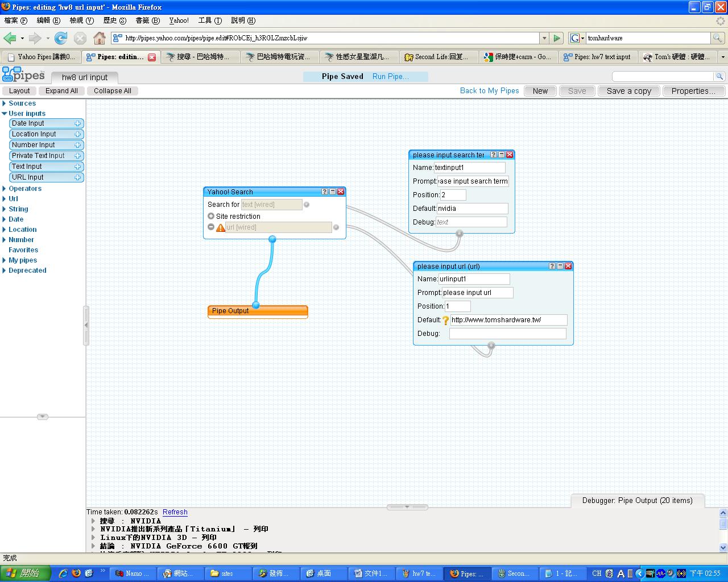Viewport: 728px width, 582px height.
Task: Add Location Input module via plus icon
Action: pos(78,134)
